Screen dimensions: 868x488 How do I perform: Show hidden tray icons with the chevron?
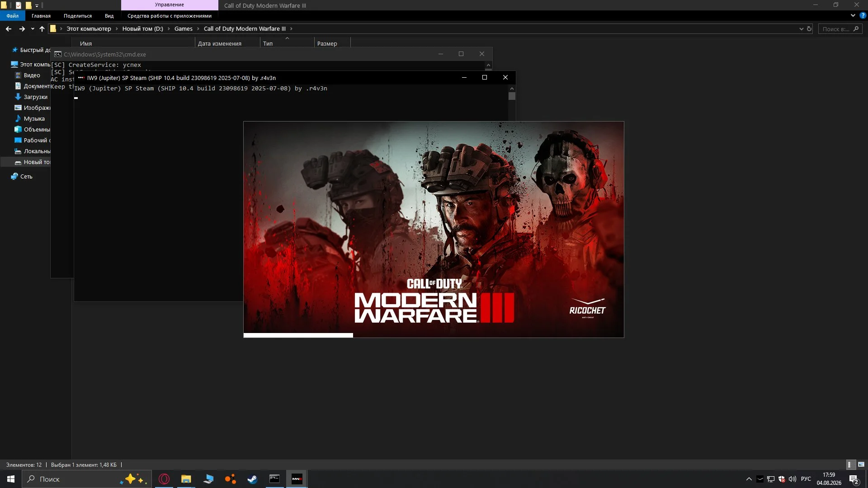click(x=749, y=479)
